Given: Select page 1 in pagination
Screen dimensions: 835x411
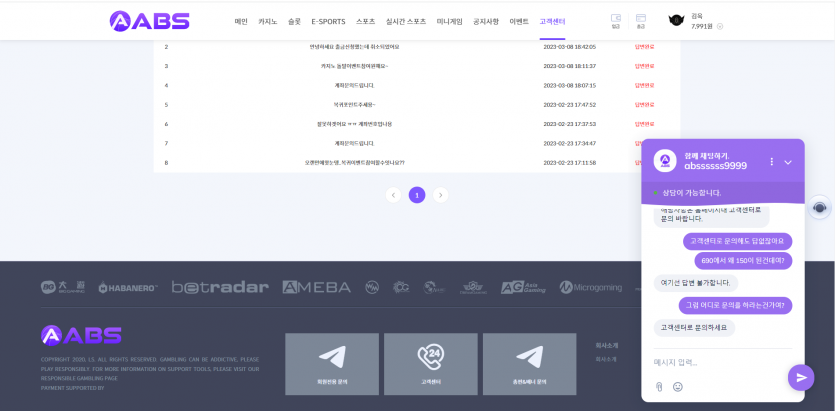Looking at the screenshot, I should [x=417, y=195].
